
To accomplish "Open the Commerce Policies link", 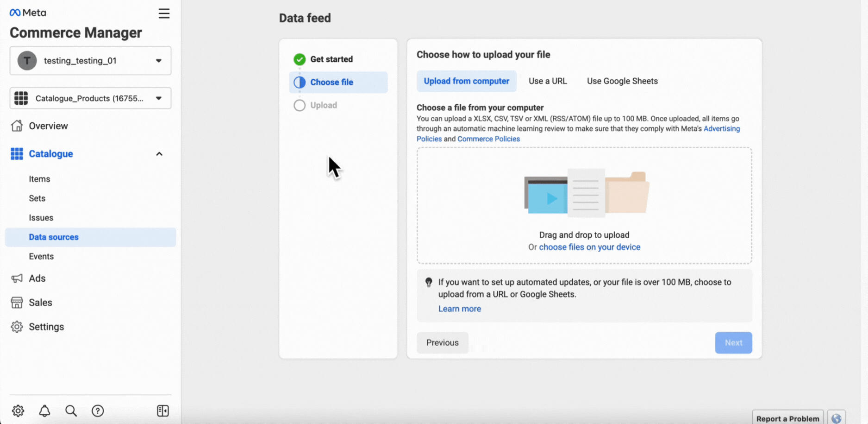I will coord(488,139).
